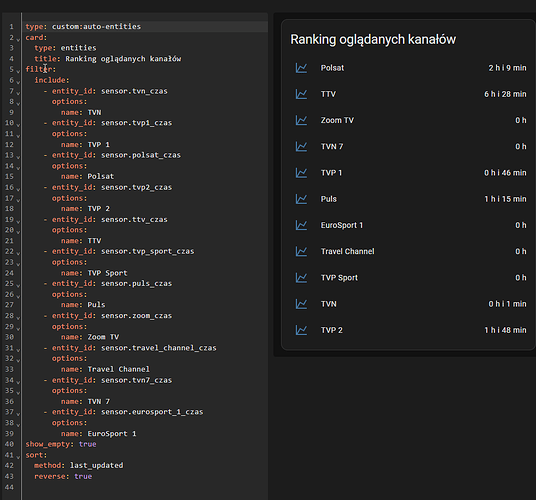The height and width of the screenshot is (500, 536).
Task: Click the Puls row chart icon
Action: pos(301,199)
